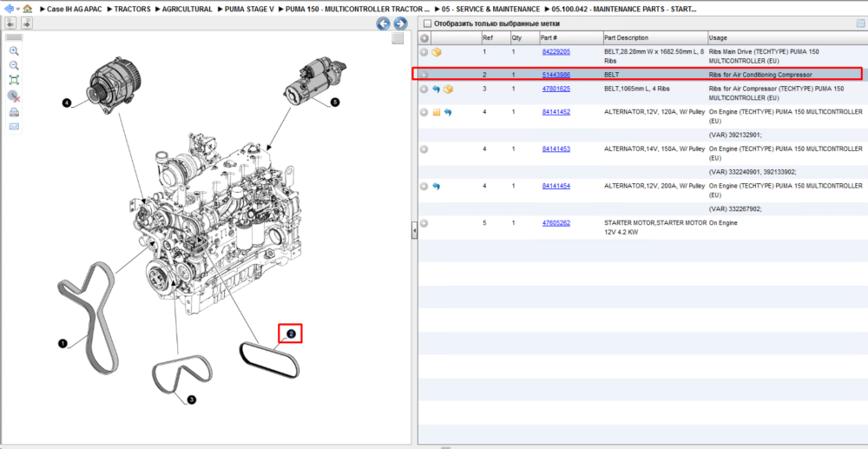Check 'Отобразить только выбранные метки' checkbox

(x=427, y=23)
